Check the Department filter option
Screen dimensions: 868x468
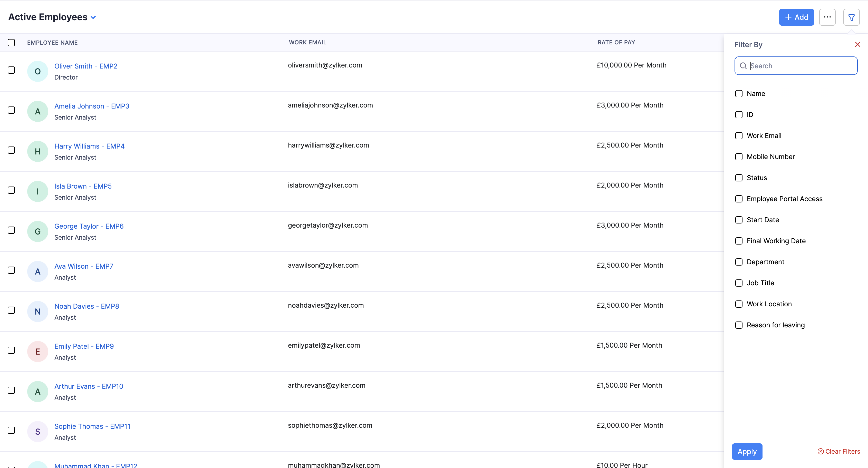click(739, 262)
